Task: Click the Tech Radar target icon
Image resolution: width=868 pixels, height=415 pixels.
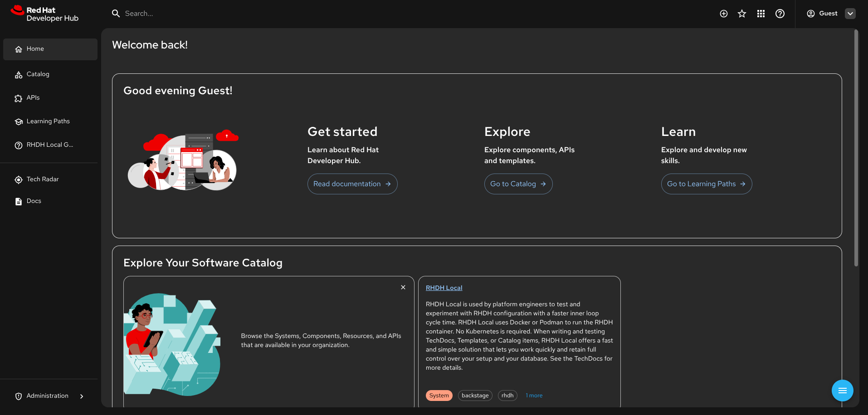Action: coord(19,180)
